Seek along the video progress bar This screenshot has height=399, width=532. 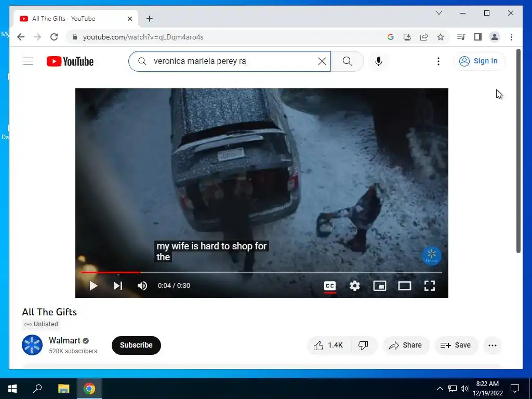(x=262, y=272)
